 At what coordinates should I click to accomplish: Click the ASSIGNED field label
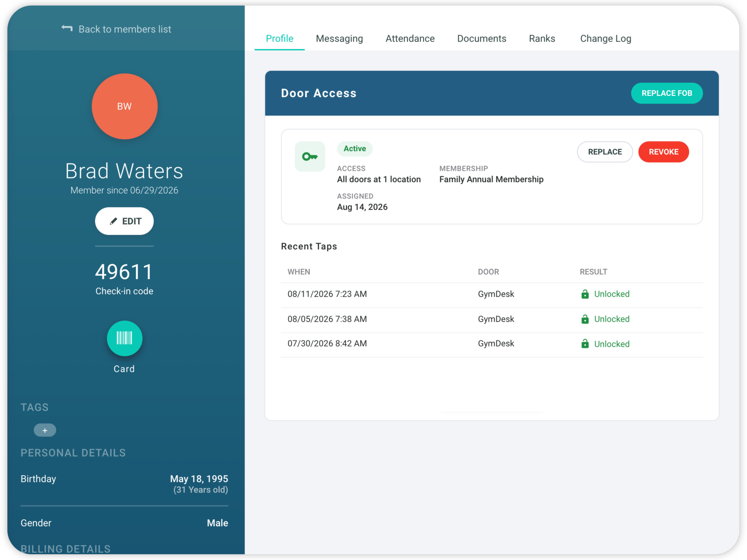355,196
